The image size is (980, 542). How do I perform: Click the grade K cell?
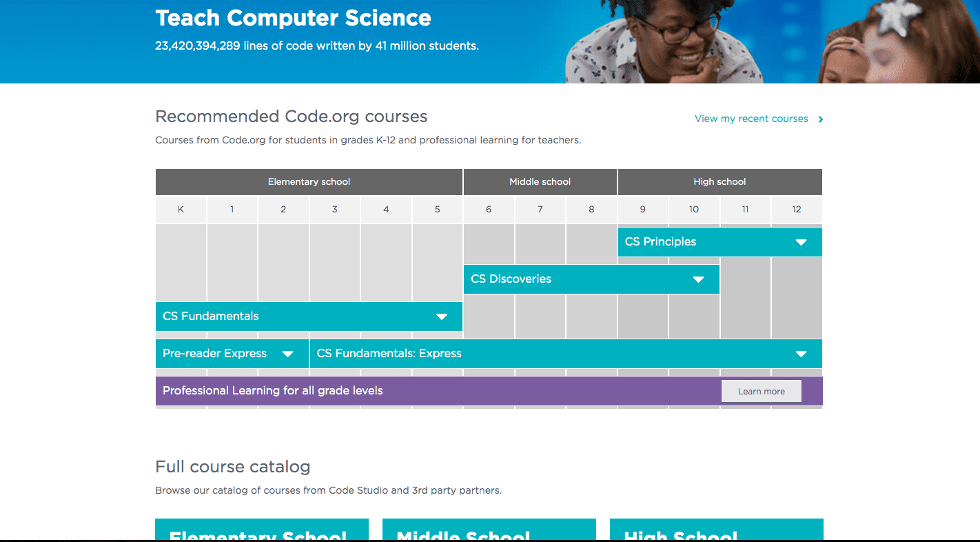pyautogui.click(x=181, y=210)
